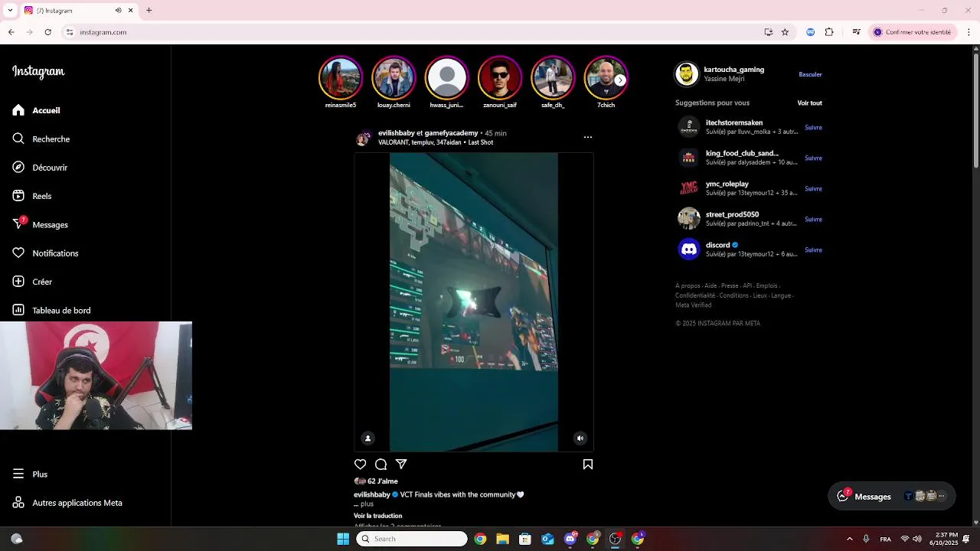The width and height of the screenshot is (980, 551).
Task: Click Voir la traduction
Action: (377, 516)
